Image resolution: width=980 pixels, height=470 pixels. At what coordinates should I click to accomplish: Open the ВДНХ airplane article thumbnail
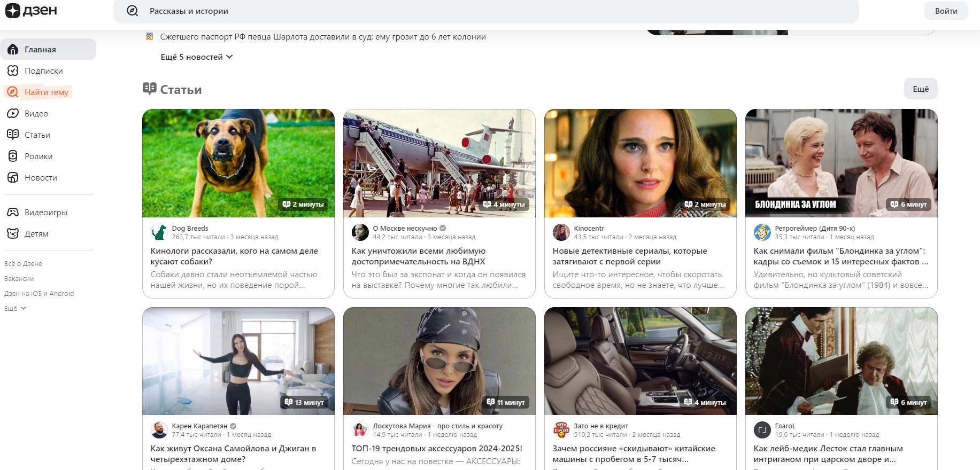coord(439,163)
